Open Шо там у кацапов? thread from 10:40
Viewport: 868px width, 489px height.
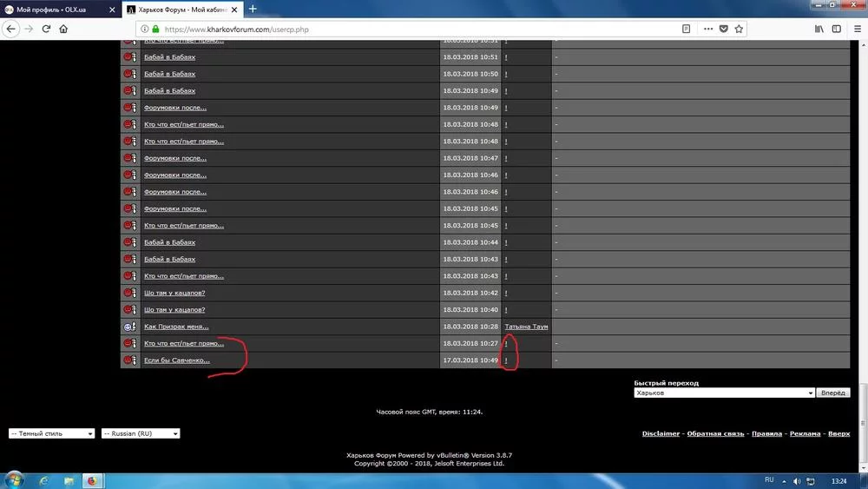click(174, 309)
